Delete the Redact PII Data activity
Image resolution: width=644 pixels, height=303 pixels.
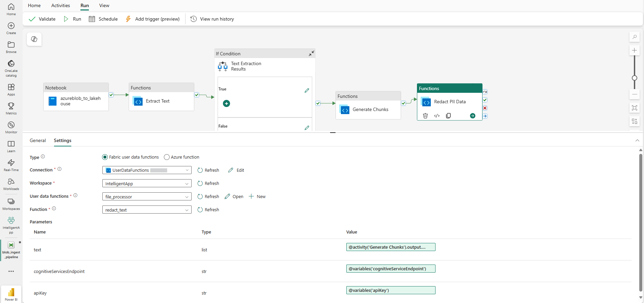coord(425,116)
